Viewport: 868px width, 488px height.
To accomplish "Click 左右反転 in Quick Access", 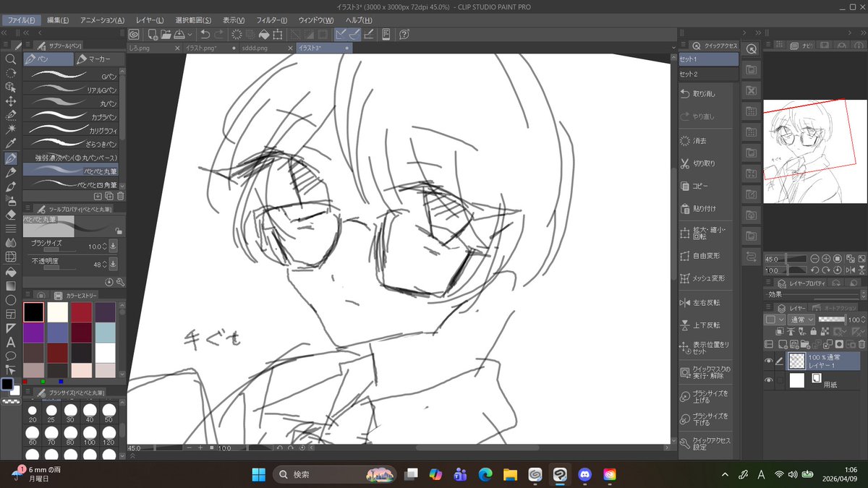I will tap(706, 302).
